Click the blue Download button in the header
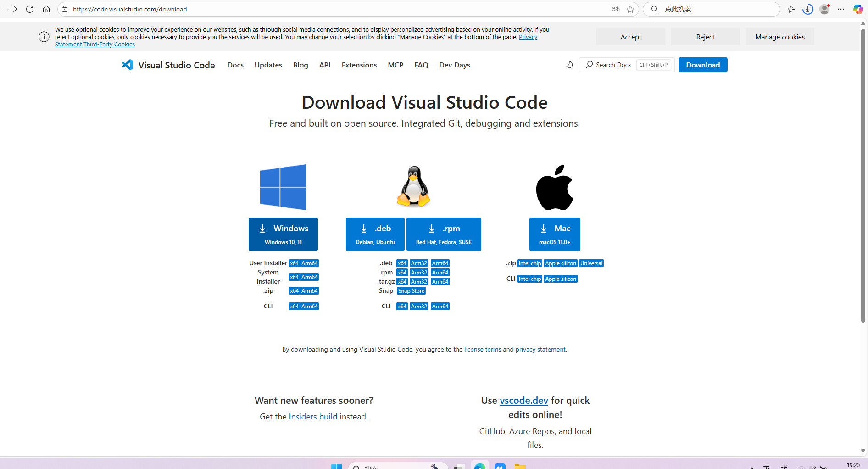Viewport: 868px width, 469px height. [703, 65]
